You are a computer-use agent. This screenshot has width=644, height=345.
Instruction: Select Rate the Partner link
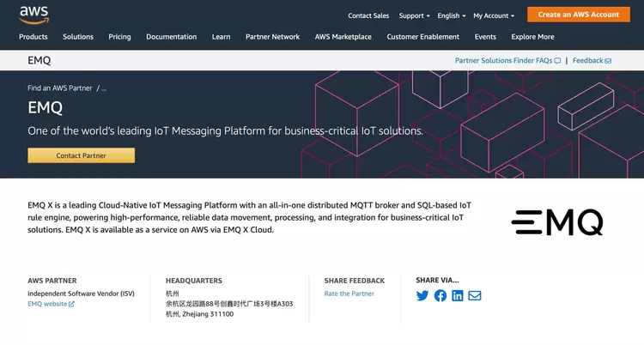pyautogui.click(x=349, y=294)
